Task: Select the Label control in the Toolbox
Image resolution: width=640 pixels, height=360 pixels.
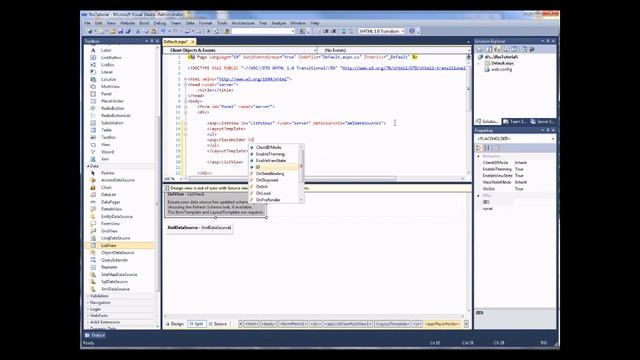Action: tap(106, 50)
